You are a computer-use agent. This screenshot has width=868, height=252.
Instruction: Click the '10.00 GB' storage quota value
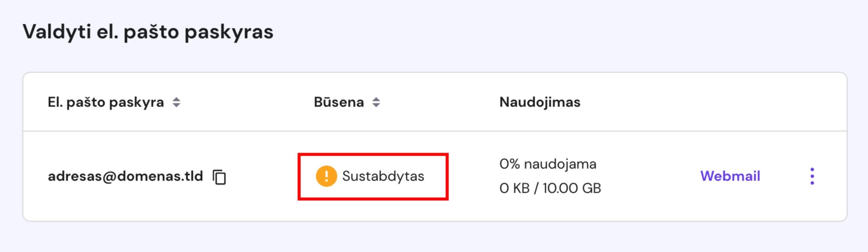tap(572, 188)
